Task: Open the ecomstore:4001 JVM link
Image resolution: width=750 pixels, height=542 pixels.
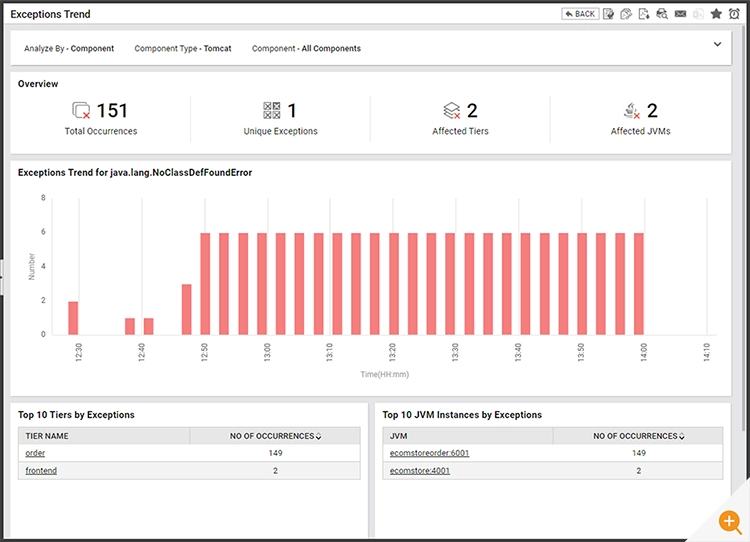Action: click(420, 471)
